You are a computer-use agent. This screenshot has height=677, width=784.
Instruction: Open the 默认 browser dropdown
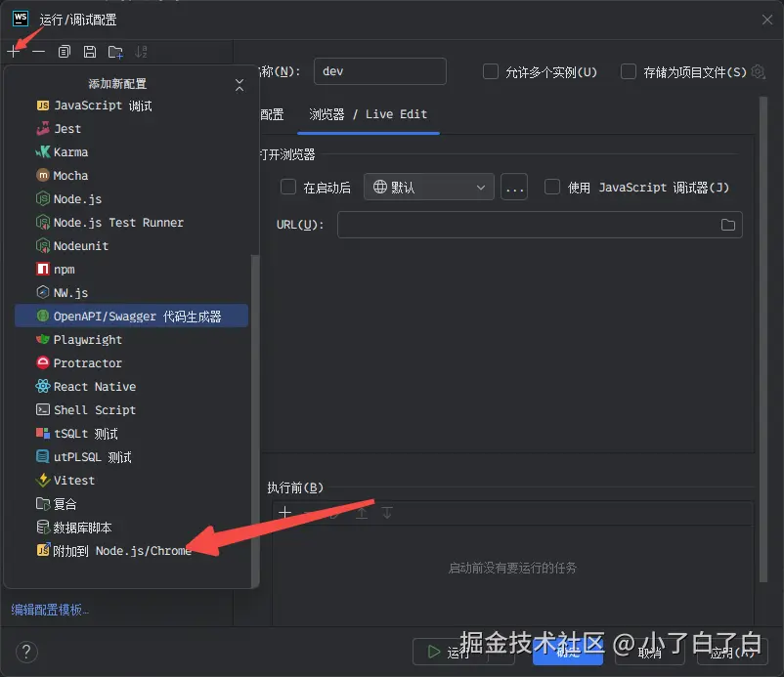(429, 188)
